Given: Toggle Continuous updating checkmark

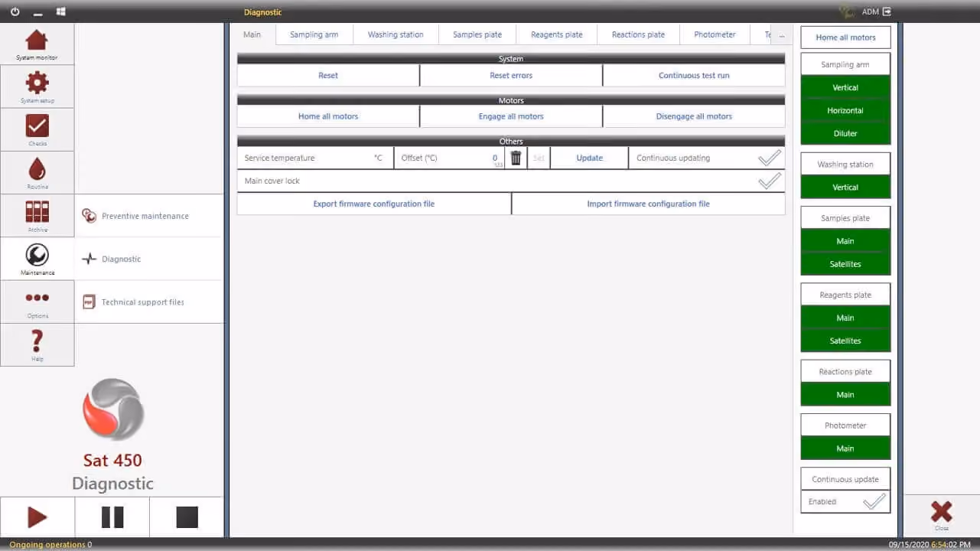Looking at the screenshot, I should (770, 158).
